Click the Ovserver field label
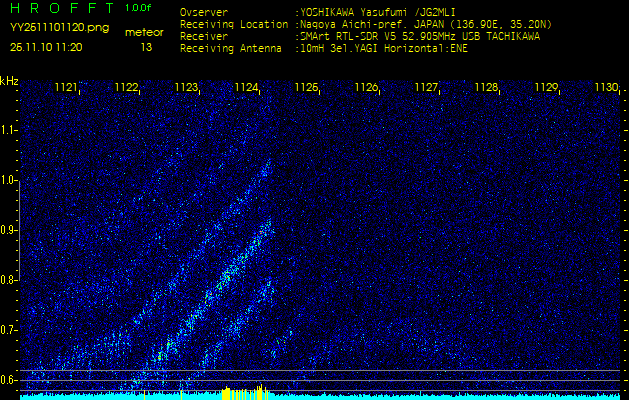The height and width of the screenshot is (400, 629). 204,12
